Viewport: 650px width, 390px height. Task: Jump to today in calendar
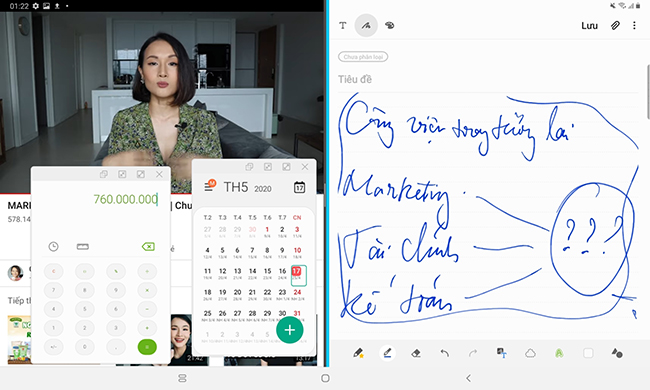tap(299, 187)
